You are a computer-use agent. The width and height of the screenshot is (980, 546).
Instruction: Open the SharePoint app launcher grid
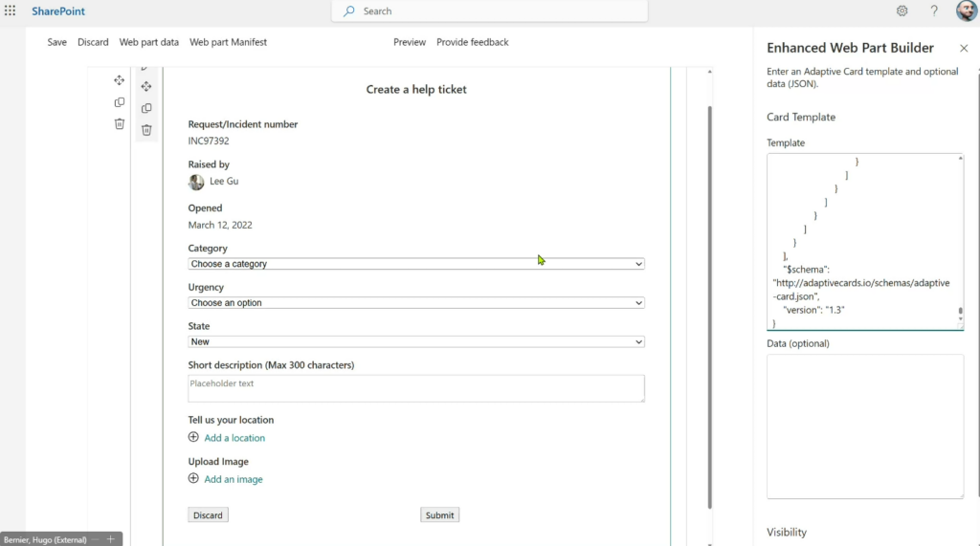coord(11,11)
